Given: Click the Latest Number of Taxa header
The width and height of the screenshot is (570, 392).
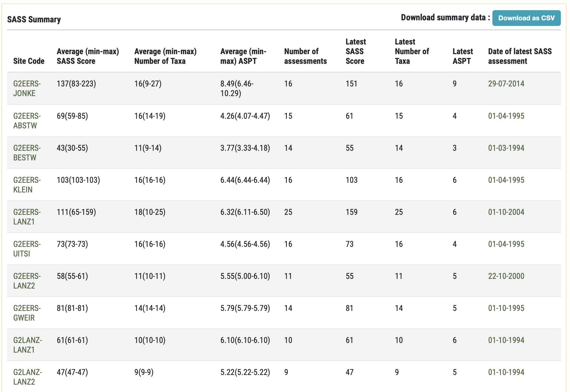Looking at the screenshot, I should point(412,51).
